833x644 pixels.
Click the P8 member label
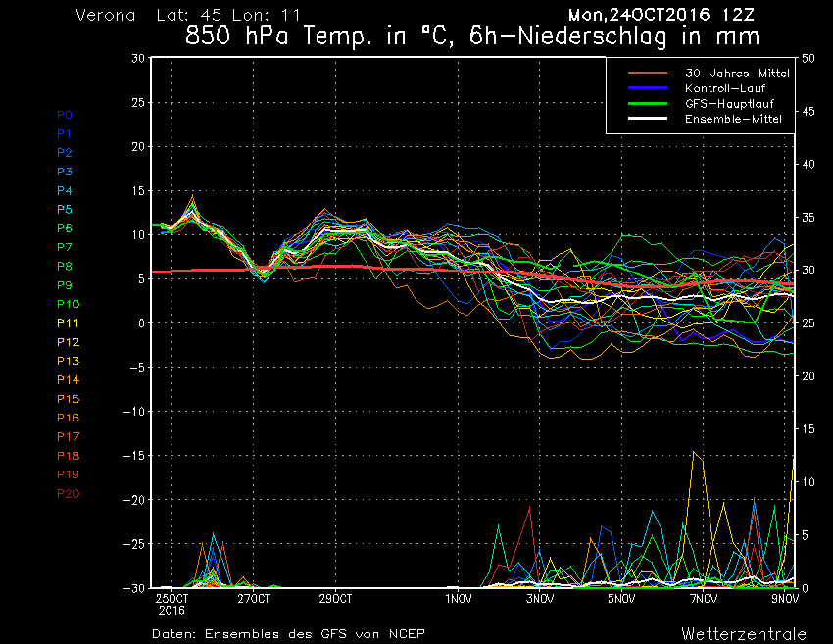pos(65,267)
